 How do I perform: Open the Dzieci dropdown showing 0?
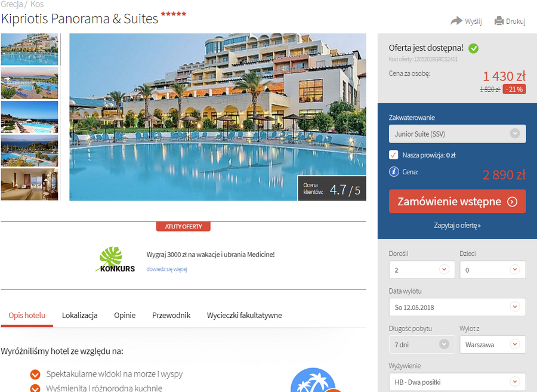click(492, 270)
